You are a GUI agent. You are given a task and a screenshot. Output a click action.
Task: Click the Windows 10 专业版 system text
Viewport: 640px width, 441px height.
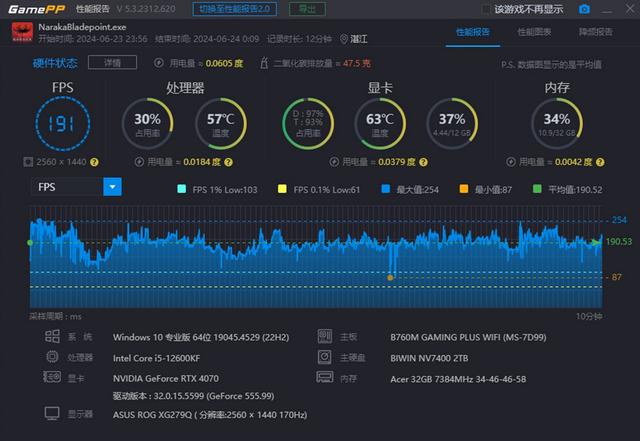(x=201, y=337)
